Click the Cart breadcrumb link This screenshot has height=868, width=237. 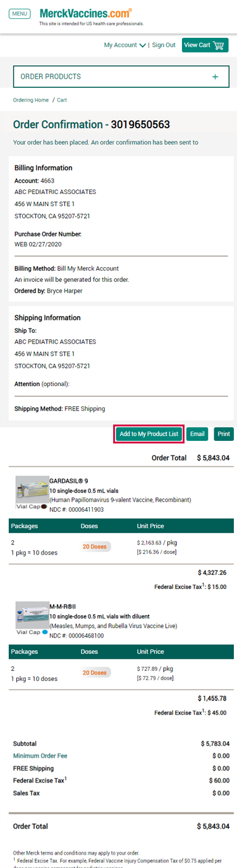(62, 100)
